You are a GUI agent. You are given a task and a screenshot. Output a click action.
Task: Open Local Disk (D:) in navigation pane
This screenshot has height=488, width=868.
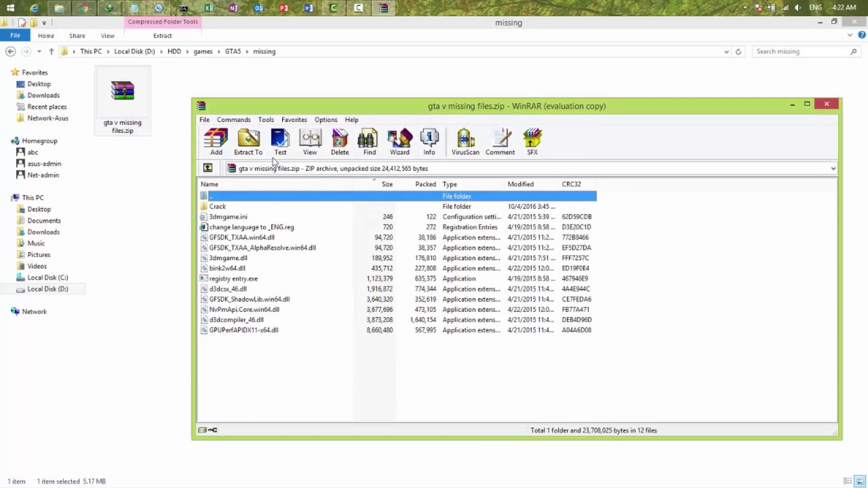(47, 289)
